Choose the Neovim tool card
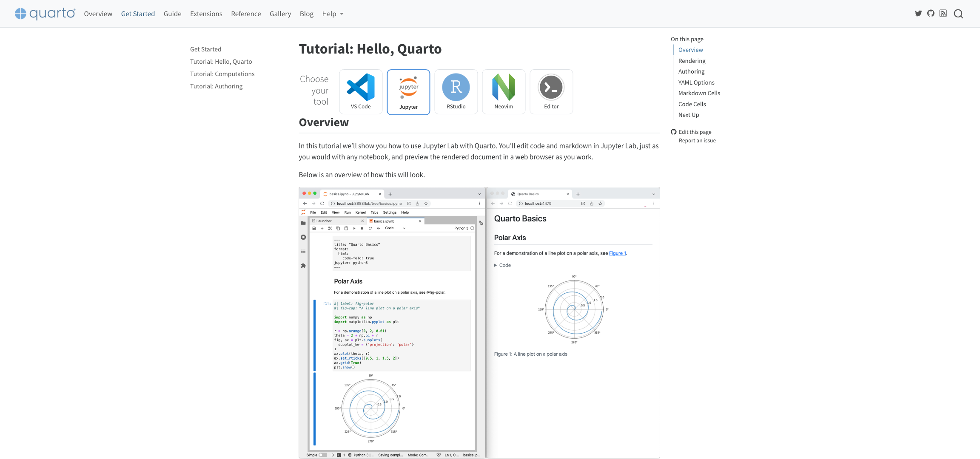980x459 pixels. (504, 92)
